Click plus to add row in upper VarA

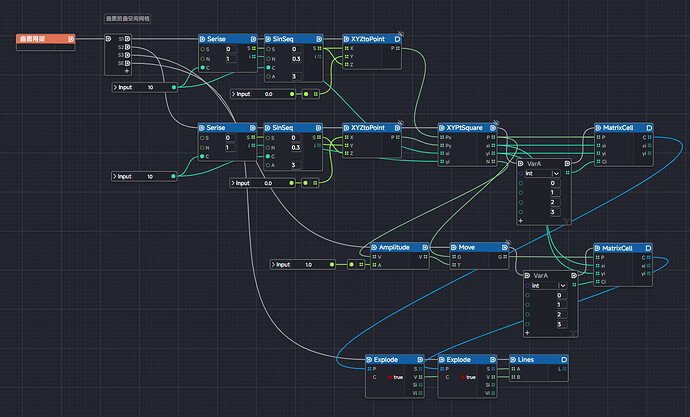pyautogui.click(x=524, y=219)
